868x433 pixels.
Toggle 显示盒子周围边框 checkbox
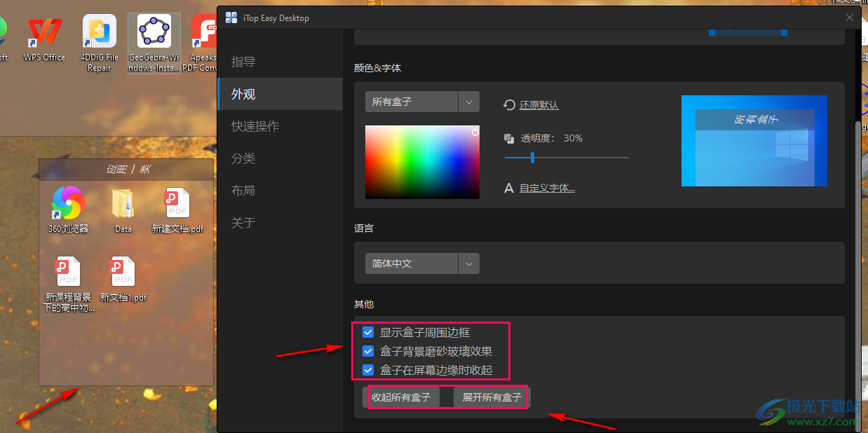click(x=368, y=332)
